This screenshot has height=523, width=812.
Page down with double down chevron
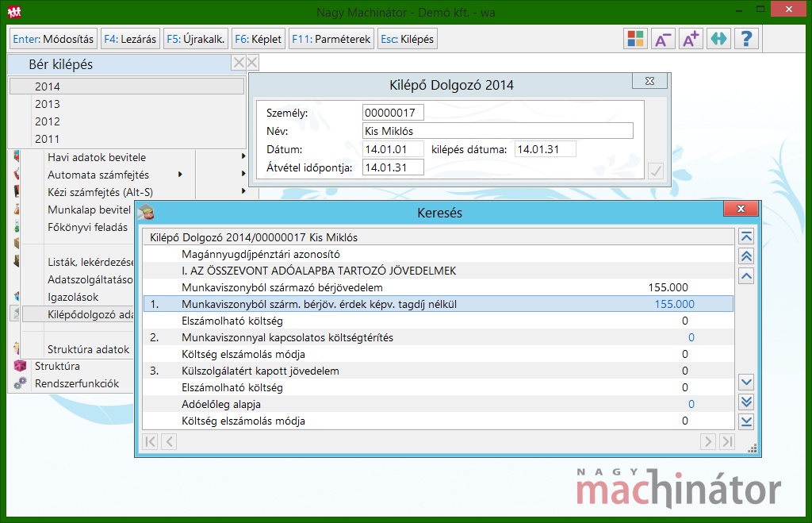pos(746,402)
